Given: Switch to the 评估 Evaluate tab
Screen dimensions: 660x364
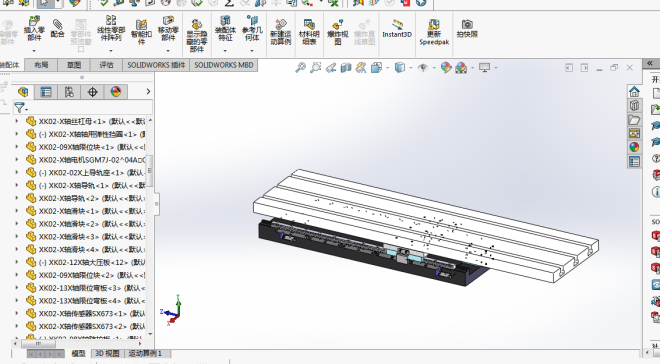Looking at the screenshot, I should pos(106,65).
